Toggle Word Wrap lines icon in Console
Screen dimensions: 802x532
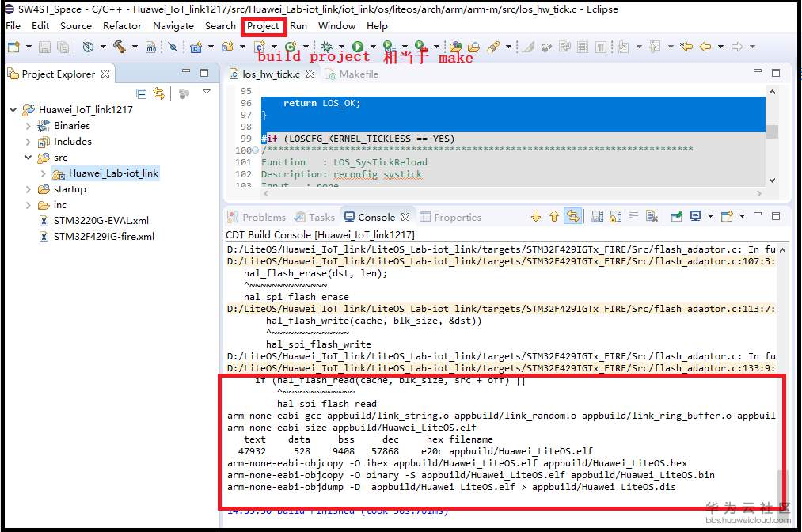pos(633,216)
